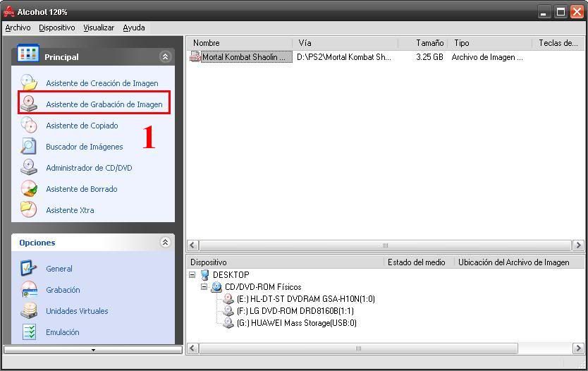Screen dimensions: 588x371
Task: Collapse the Opciones panel chevron
Action: tap(165, 243)
